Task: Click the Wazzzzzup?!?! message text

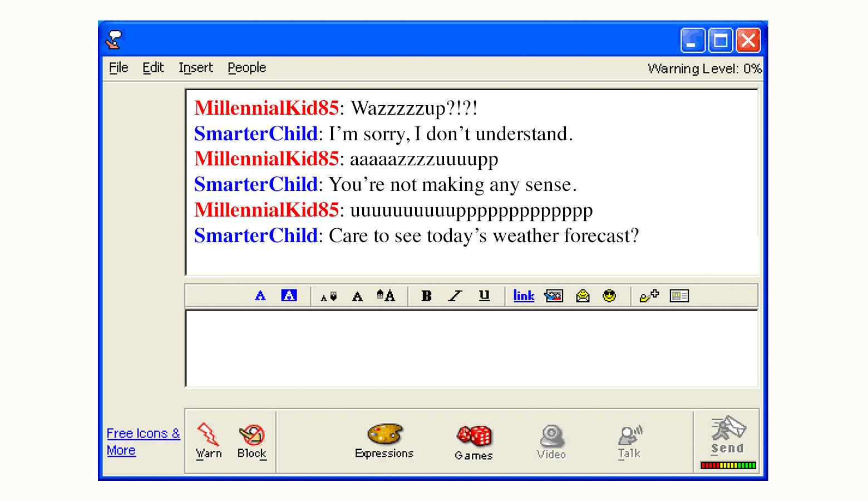Action: pos(414,108)
